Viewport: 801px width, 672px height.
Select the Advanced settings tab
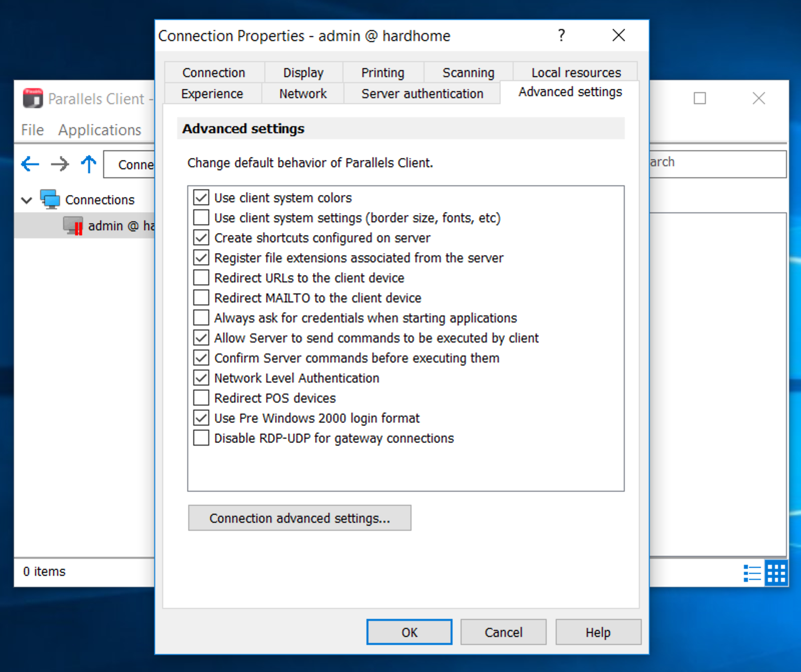tap(570, 92)
